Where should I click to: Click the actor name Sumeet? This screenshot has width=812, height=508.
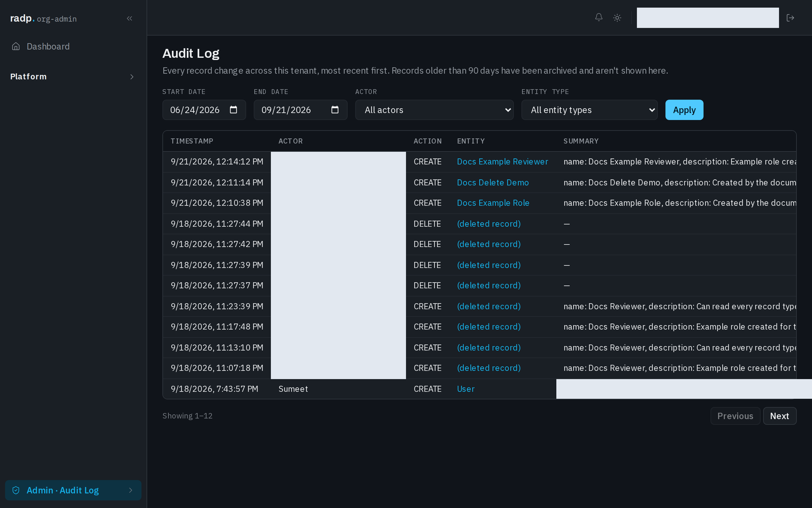click(x=293, y=389)
